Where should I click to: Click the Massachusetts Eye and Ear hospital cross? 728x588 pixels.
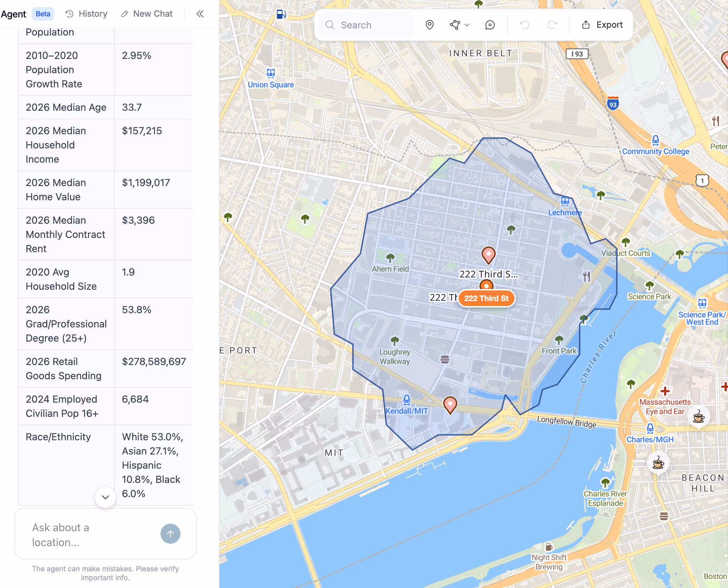click(665, 391)
